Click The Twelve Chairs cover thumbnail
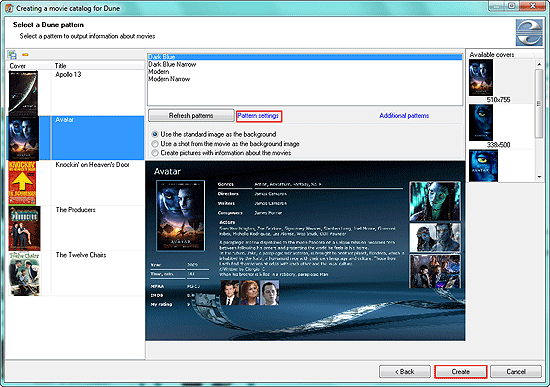The width and height of the screenshot is (550, 387). click(x=24, y=273)
